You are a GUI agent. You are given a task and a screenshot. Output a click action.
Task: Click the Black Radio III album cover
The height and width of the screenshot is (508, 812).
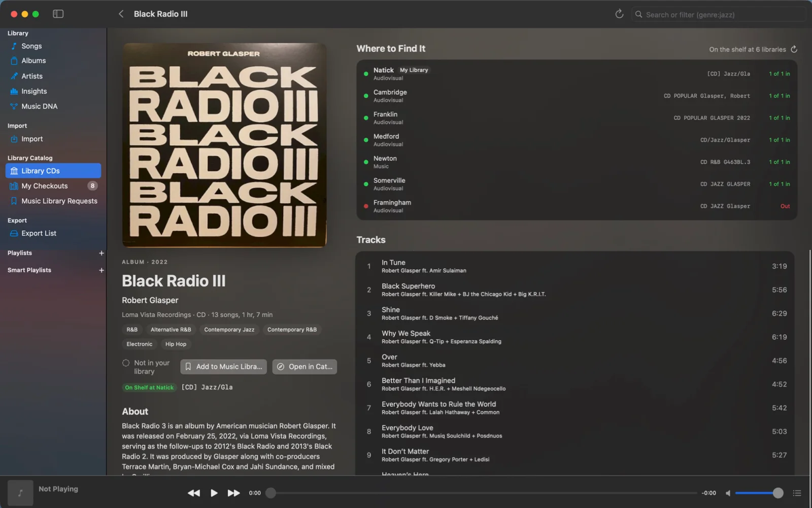[x=224, y=145]
